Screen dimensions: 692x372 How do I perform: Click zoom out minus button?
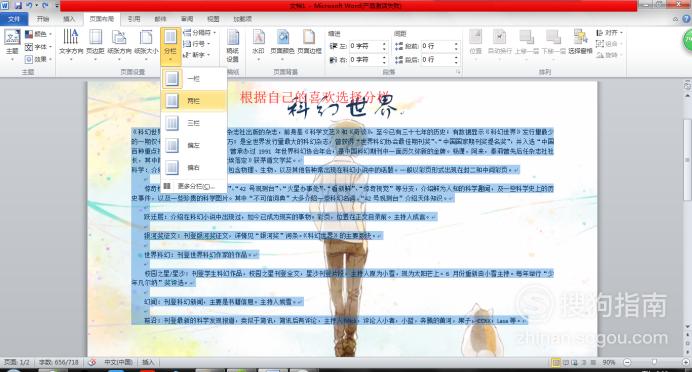(627, 362)
